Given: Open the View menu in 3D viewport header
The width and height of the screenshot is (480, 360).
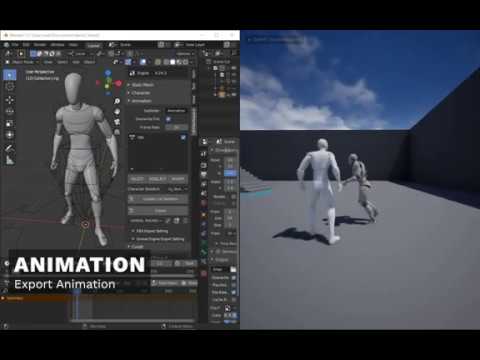Looking at the screenshot, I should coord(48,62).
